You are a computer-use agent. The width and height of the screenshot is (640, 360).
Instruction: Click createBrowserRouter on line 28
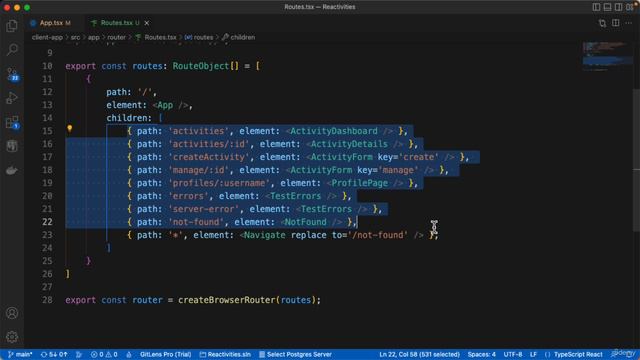click(227, 300)
